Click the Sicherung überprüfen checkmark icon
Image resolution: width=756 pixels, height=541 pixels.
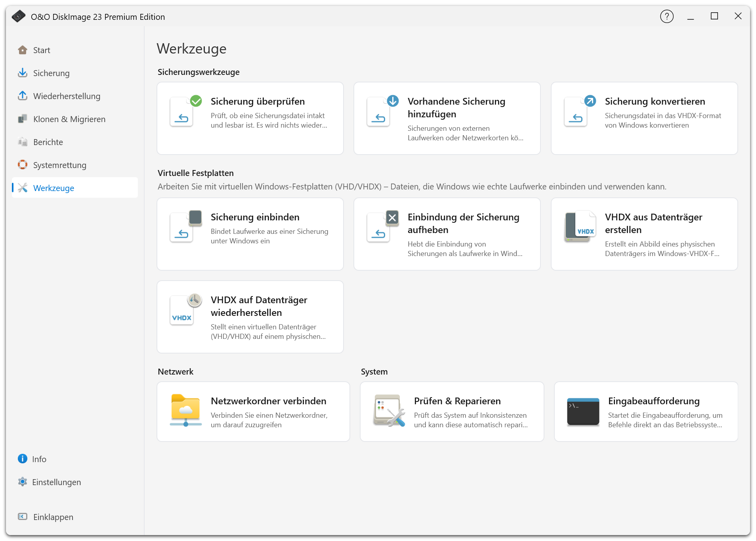click(x=186, y=111)
